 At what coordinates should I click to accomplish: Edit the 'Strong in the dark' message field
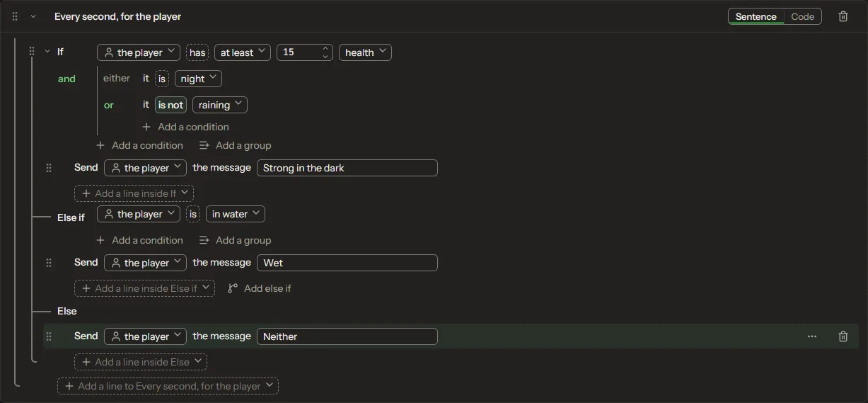tap(347, 168)
